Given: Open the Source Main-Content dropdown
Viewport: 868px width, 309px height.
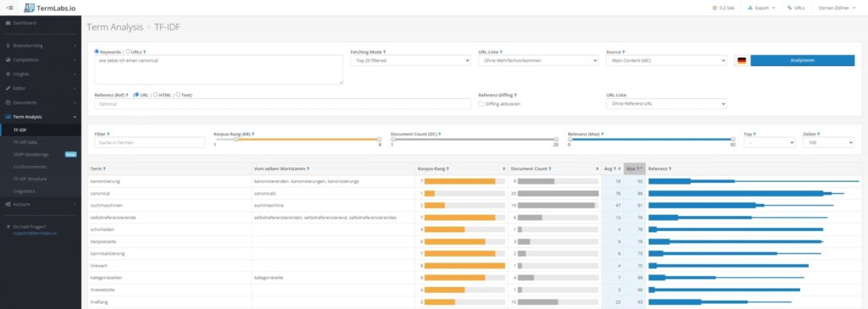Looking at the screenshot, I should [x=666, y=60].
